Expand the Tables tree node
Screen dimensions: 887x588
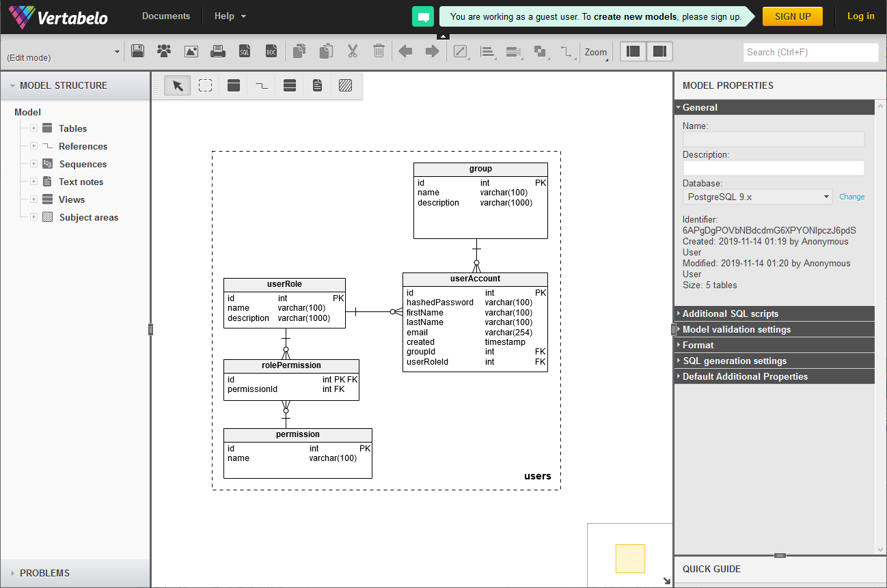pos(33,128)
